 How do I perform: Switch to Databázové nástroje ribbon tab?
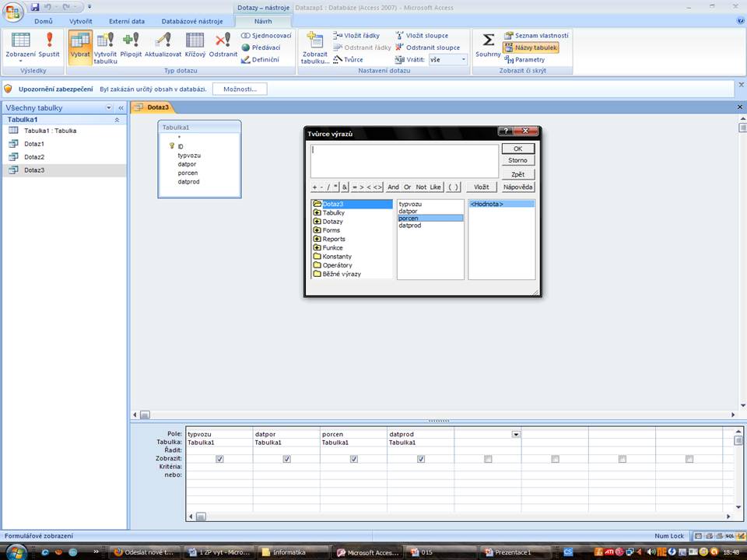pyautogui.click(x=192, y=21)
